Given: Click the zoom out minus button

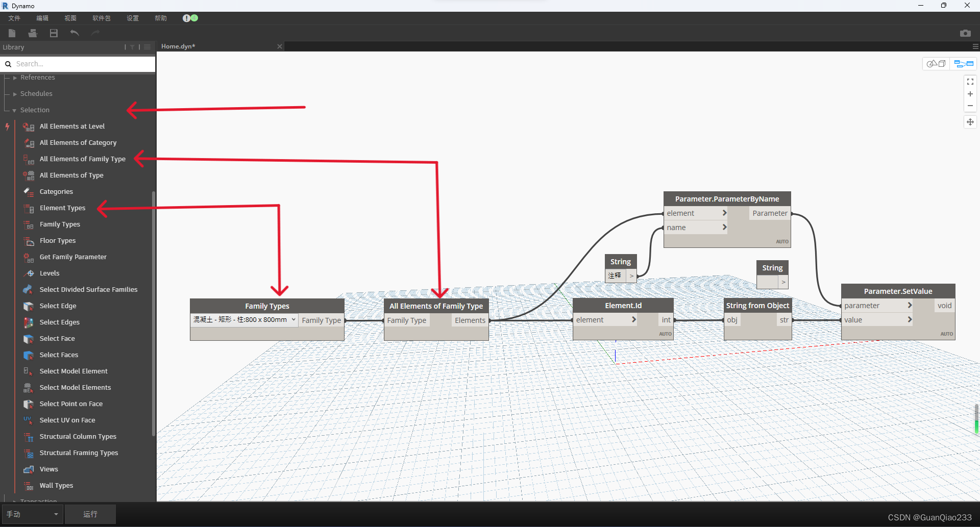Looking at the screenshot, I should click(x=970, y=106).
